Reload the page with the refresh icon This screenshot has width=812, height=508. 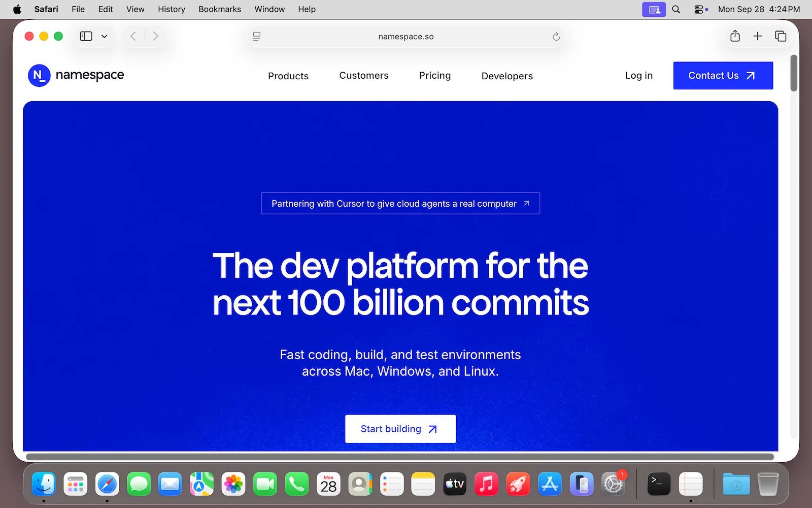coord(556,37)
